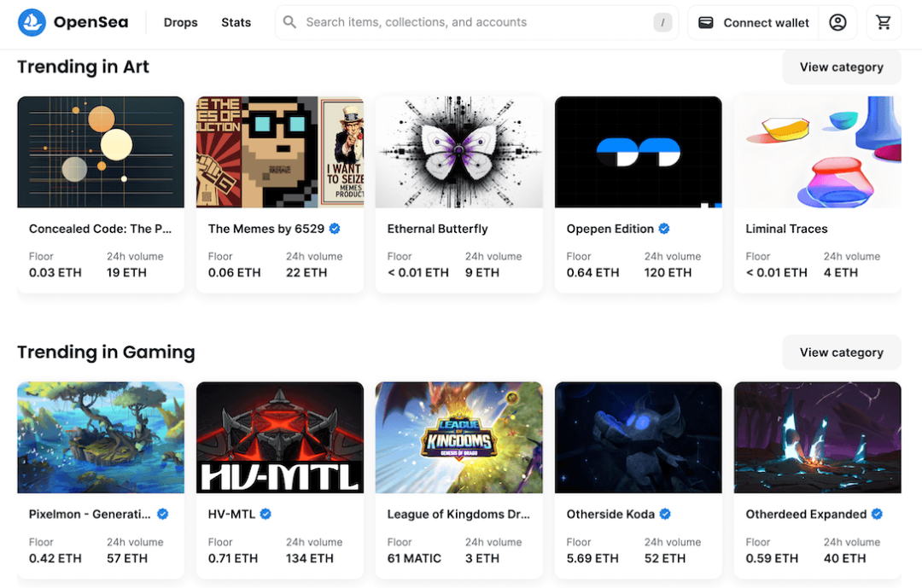Click the OpenSea sailboat logo icon
The height and width of the screenshot is (588, 922).
pos(32,22)
